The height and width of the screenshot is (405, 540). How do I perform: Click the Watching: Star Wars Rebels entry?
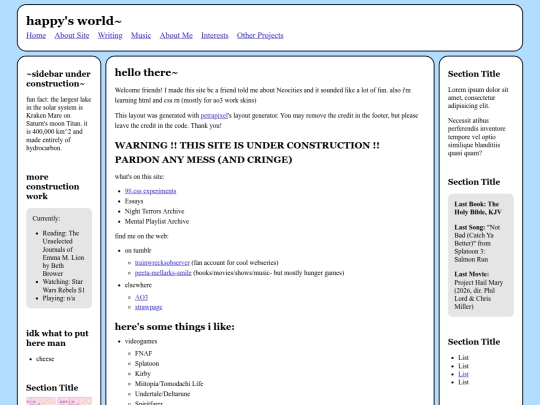click(63, 286)
